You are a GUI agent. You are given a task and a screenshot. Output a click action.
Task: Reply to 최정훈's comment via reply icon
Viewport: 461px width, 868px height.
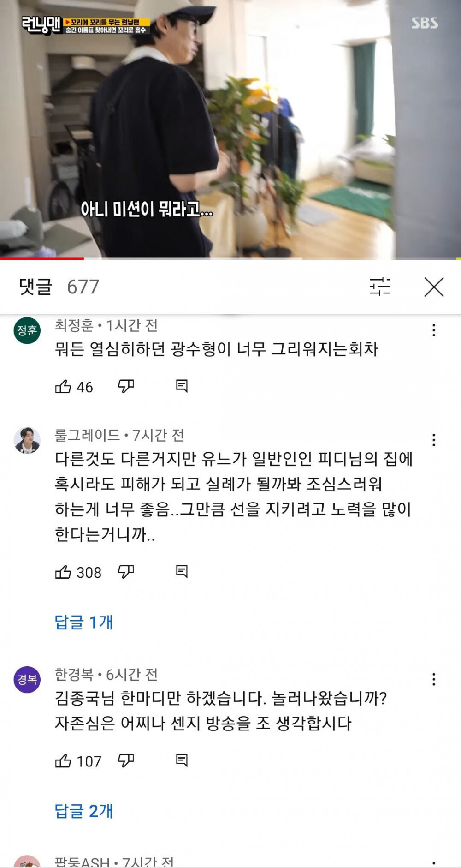[182, 386]
